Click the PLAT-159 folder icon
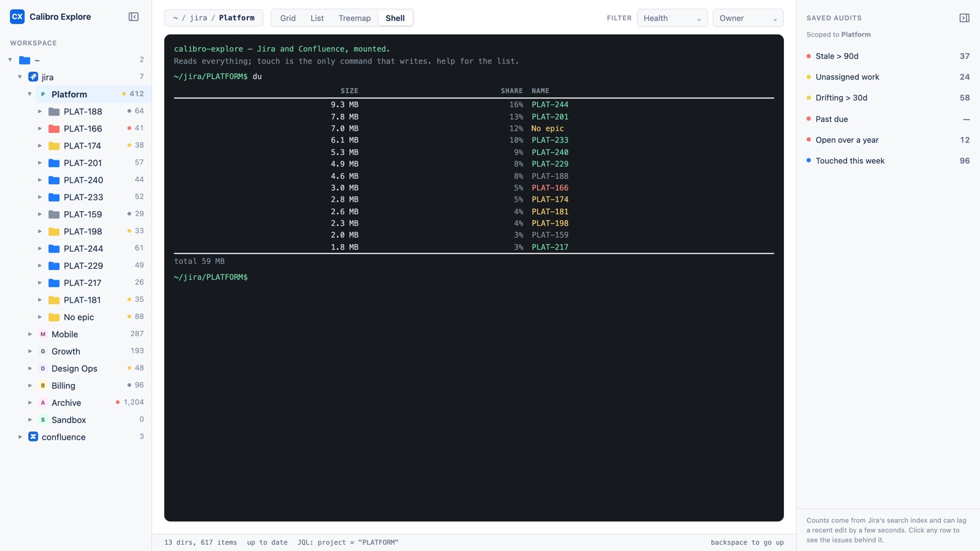 click(54, 214)
